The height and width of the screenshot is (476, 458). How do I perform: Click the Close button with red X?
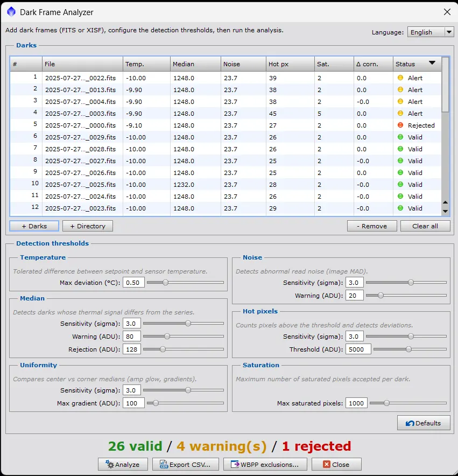(336, 464)
